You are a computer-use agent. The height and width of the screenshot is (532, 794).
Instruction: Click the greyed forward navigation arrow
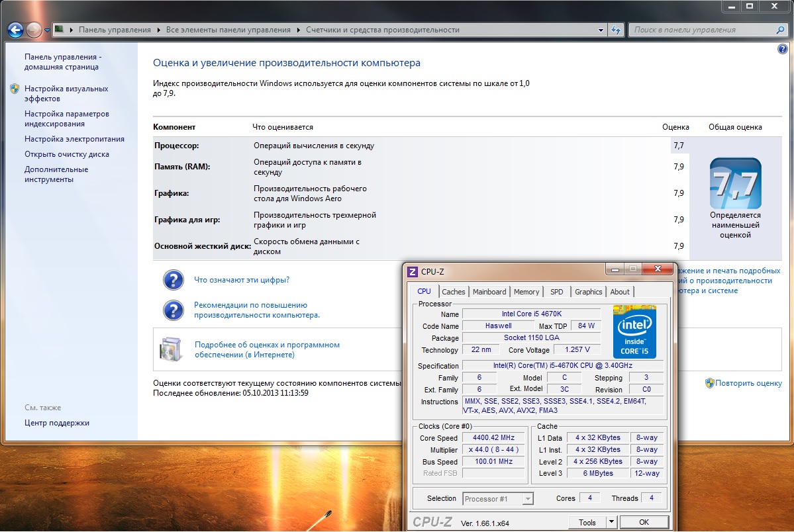coord(34,30)
